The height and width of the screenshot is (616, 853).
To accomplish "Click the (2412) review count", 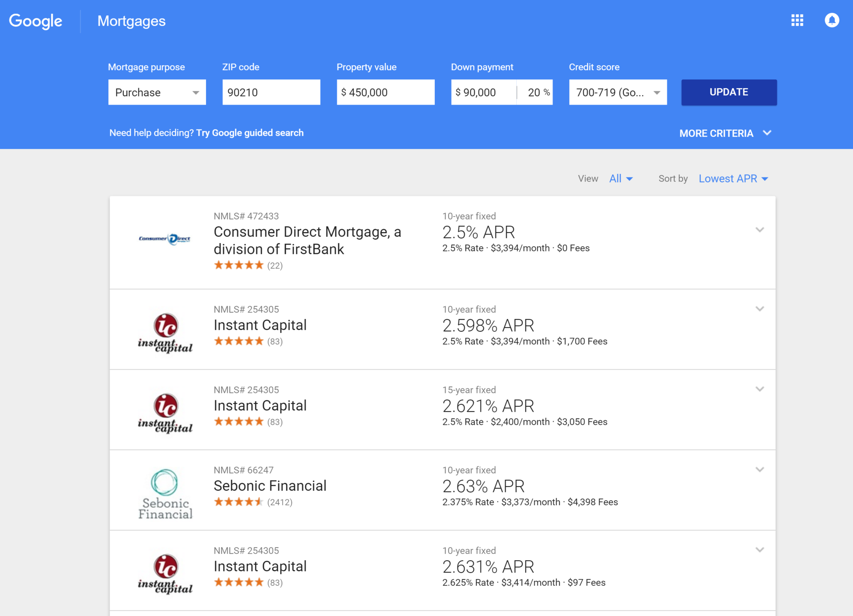I will click(280, 502).
